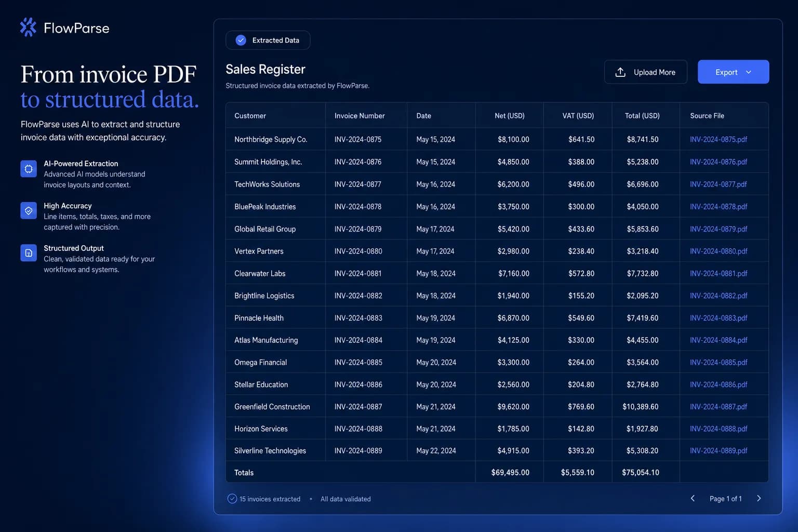The width and height of the screenshot is (798, 532).
Task: Go to next page arrow
Action: point(759,498)
